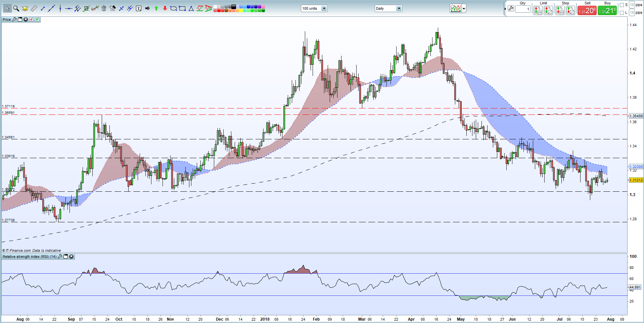Click the 1.32300 axis price tag
The image size is (644, 323).
click(636, 167)
